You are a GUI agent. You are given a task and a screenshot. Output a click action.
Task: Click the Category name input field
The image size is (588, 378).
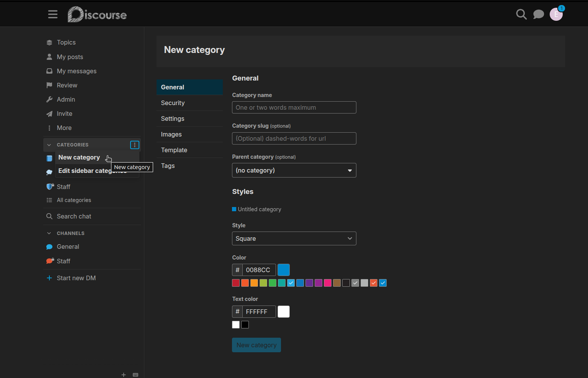pos(294,107)
